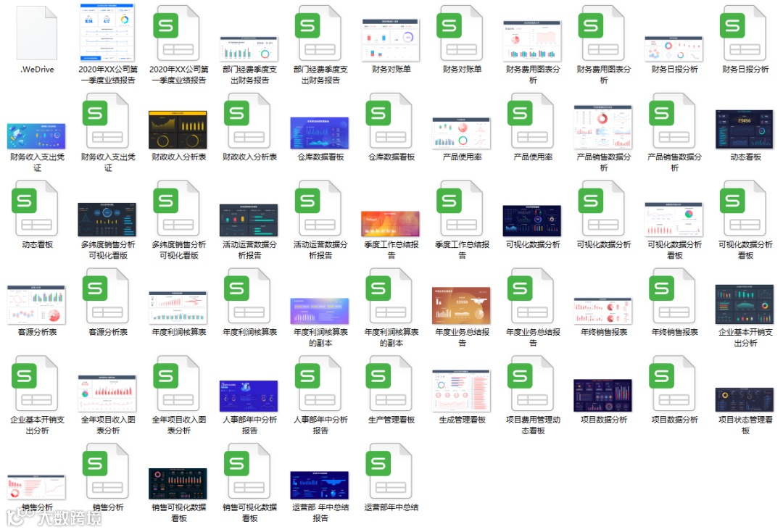
Task: Select the 客源分析表 image thumbnail
Action: pyautogui.click(x=37, y=304)
